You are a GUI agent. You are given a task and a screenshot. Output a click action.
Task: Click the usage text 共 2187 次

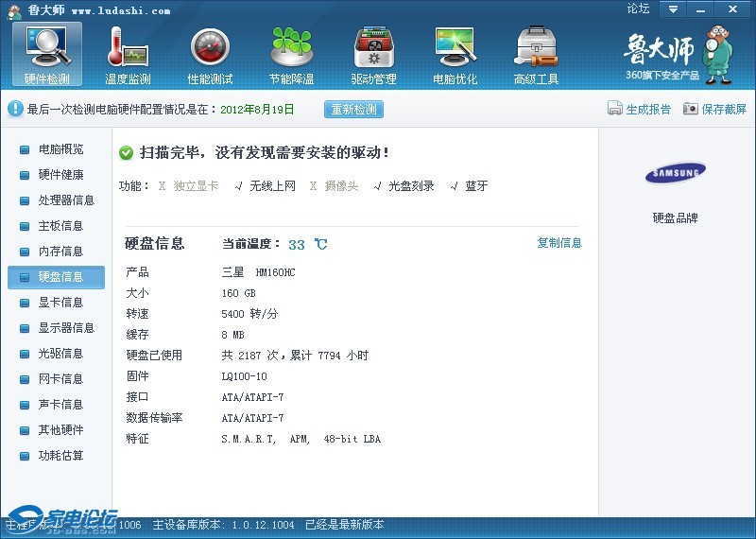(x=249, y=356)
